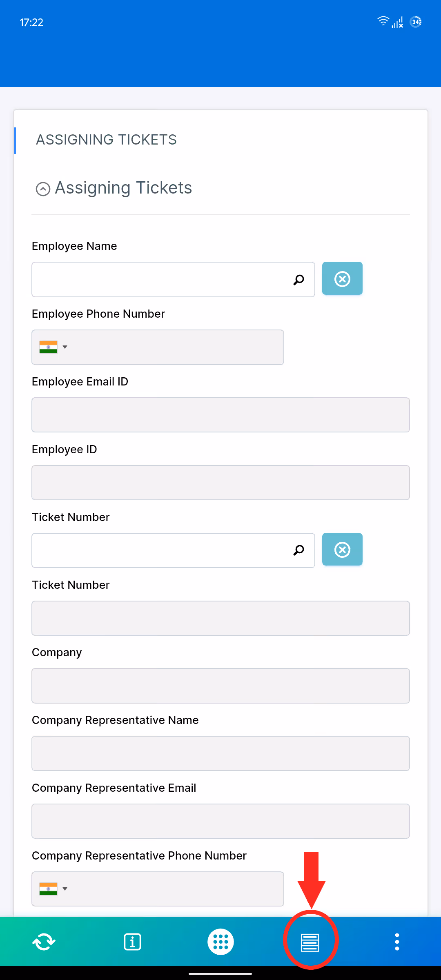Select the apps grid icon
This screenshot has height=980, width=441.
[x=220, y=941]
